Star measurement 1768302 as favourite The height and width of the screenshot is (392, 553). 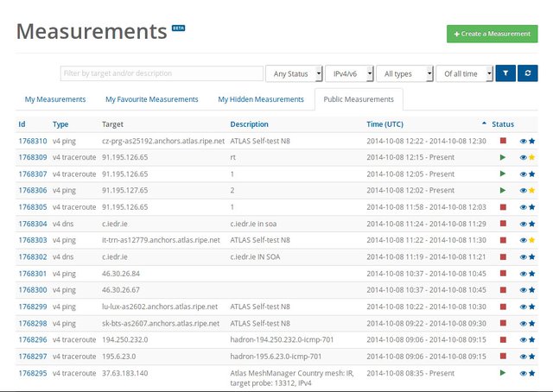click(x=532, y=257)
